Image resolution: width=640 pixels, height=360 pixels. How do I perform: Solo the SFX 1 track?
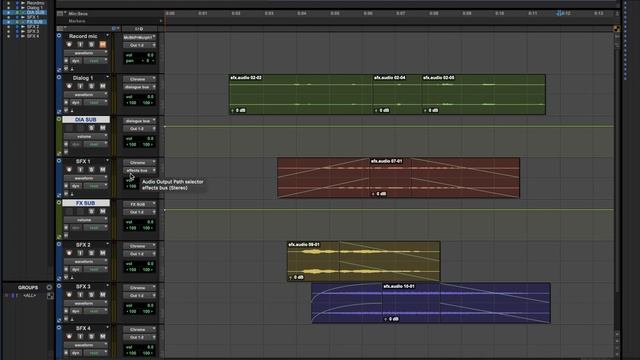tap(91, 170)
